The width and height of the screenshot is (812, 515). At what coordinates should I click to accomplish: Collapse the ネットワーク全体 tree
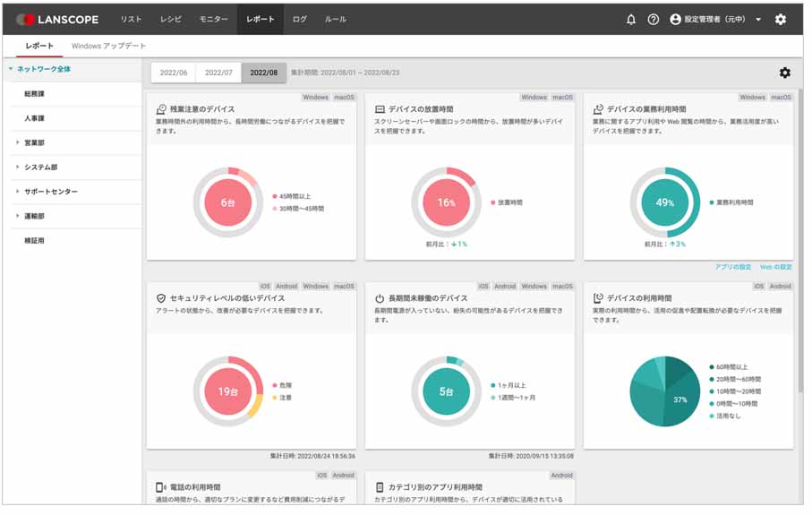pos(10,69)
